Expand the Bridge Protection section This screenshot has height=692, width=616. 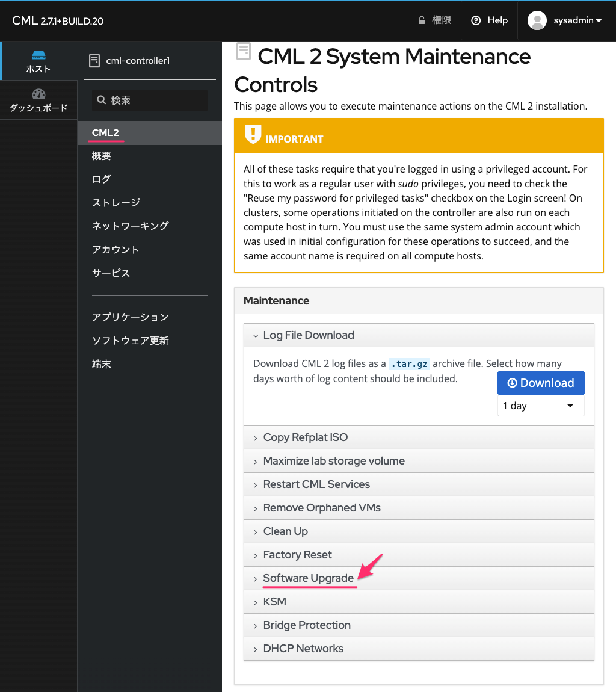[x=419, y=625]
